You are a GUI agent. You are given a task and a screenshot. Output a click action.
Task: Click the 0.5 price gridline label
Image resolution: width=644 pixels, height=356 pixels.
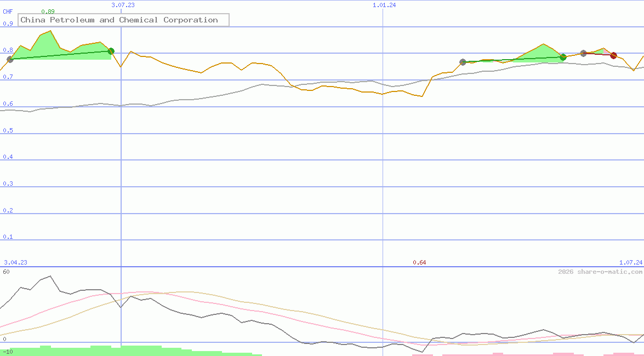(8, 130)
